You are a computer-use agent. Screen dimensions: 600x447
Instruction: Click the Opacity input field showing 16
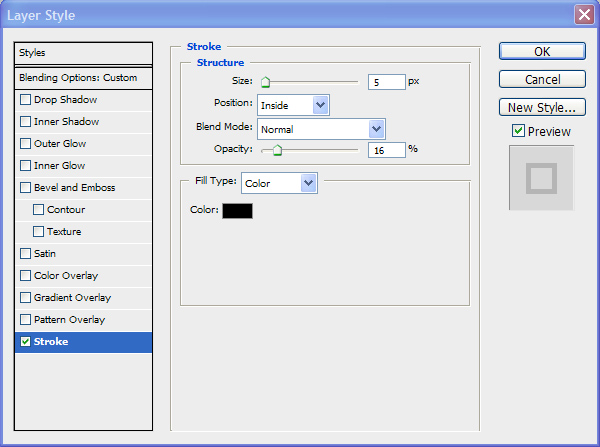[386, 150]
